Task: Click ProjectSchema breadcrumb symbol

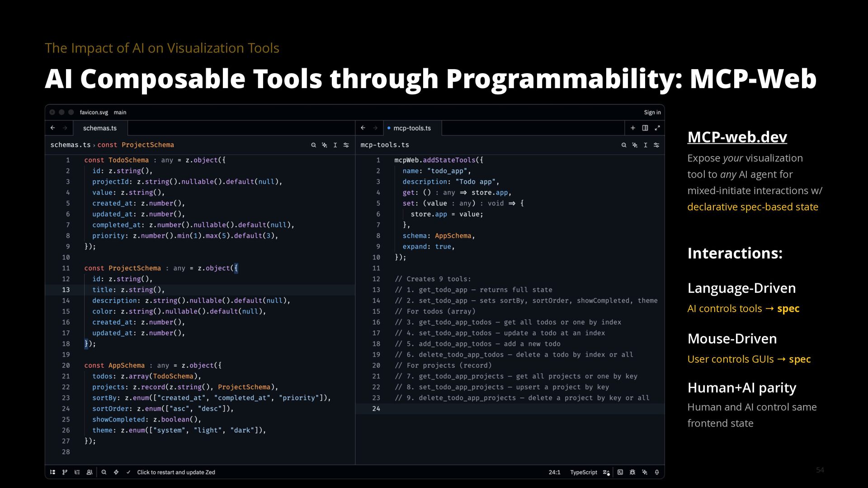Action: click(147, 145)
